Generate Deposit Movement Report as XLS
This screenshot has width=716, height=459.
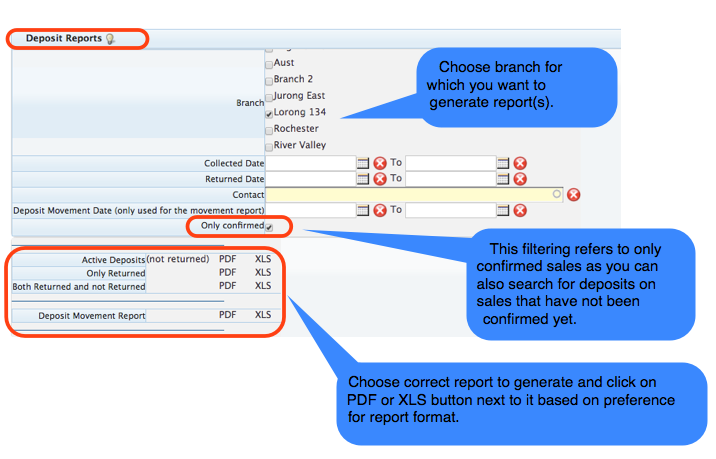pos(263,315)
